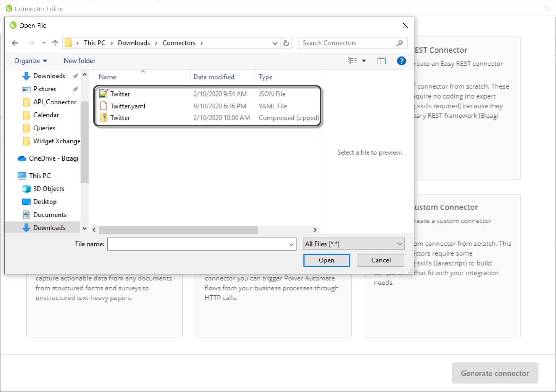
Task: Toggle the preview pane icon
Action: pos(382,61)
